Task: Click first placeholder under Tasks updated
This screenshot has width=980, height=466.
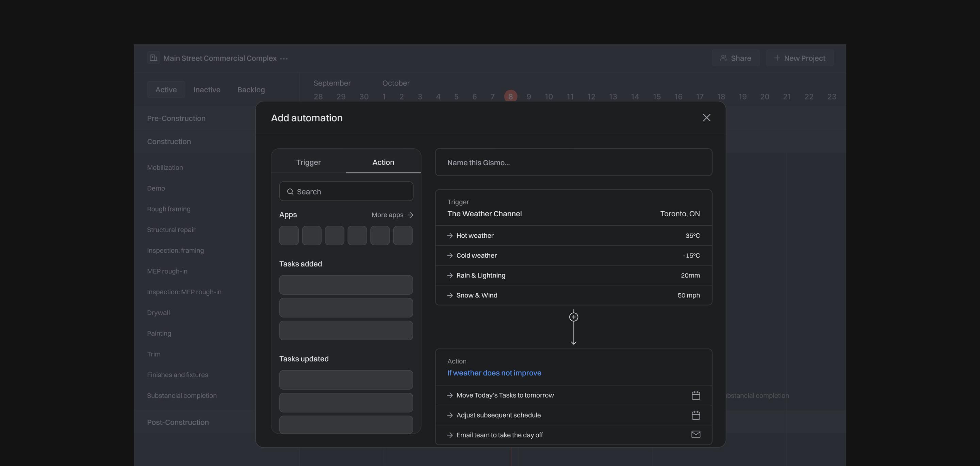Action: point(346,379)
